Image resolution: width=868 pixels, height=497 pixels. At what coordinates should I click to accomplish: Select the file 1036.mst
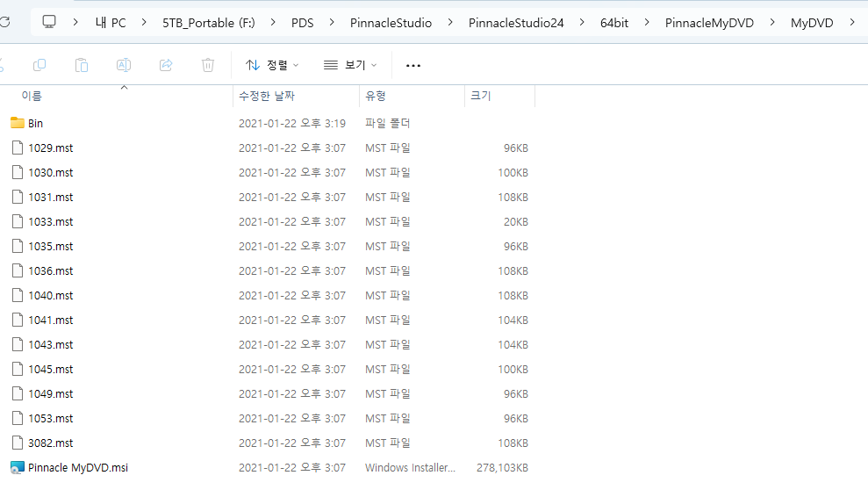pos(50,271)
